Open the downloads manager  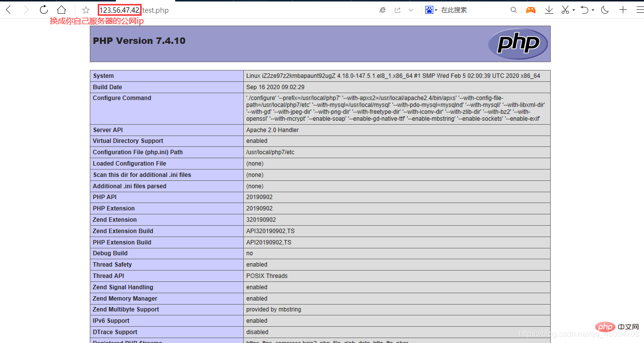(549, 10)
